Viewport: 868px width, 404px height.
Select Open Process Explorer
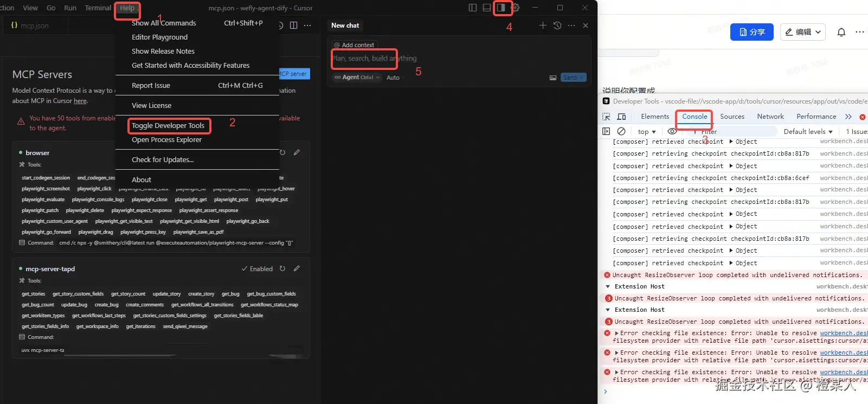point(197,139)
